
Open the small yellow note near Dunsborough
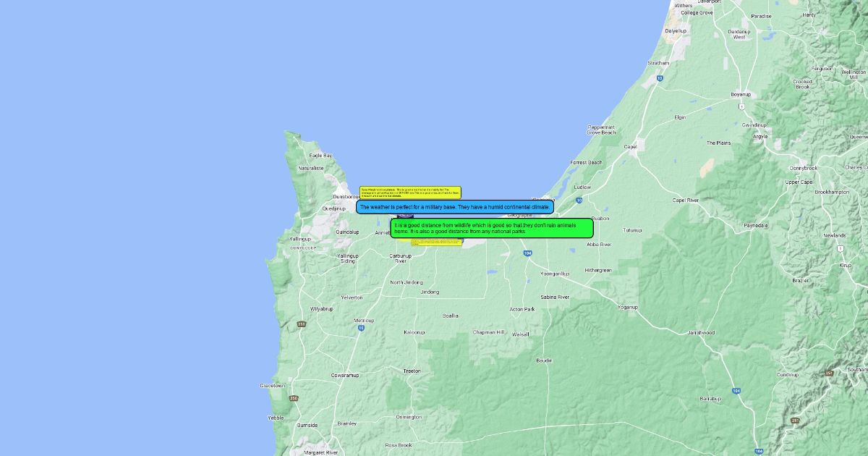410,193
